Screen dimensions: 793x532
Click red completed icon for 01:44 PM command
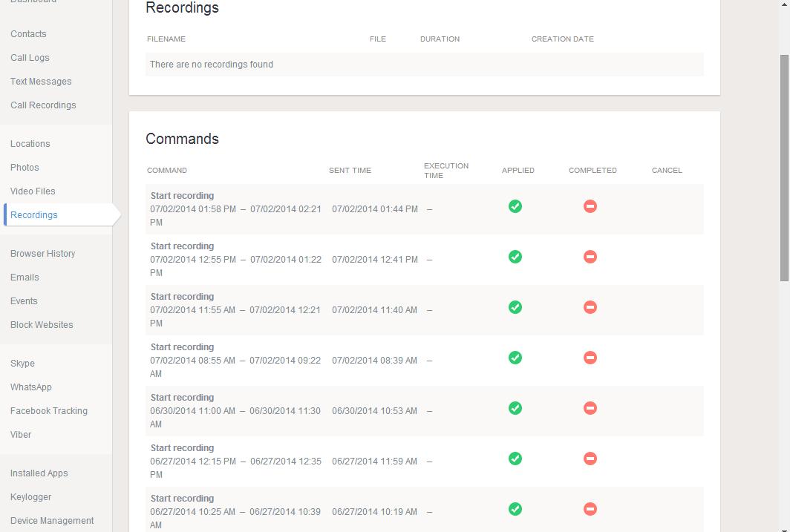(590, 206)
